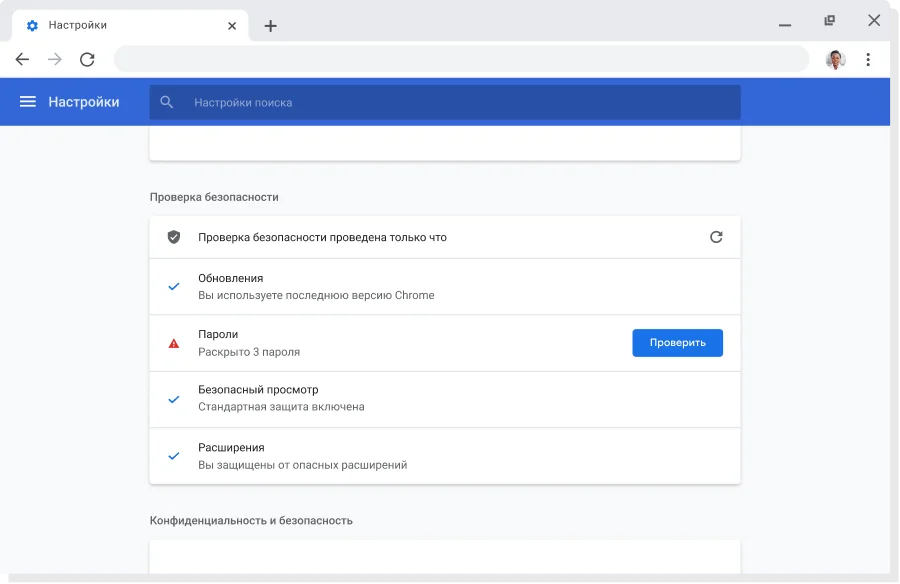This screenshot has width=900, height=584.
Task: Open a new tab with the plus button
Action: [271, 25]
